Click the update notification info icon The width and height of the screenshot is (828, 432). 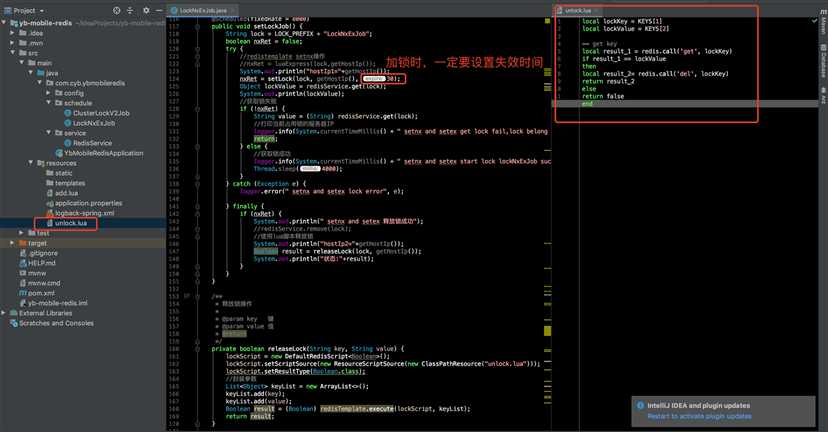coord(640,406)
